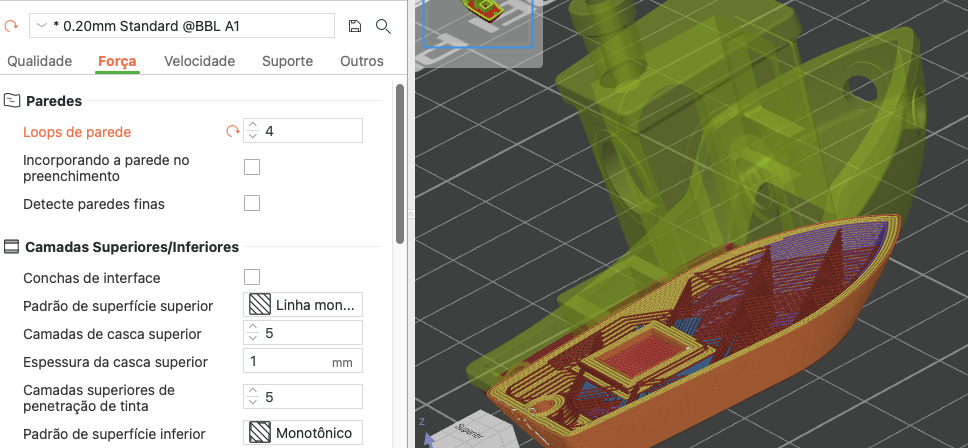Open the Velocidade tab
The image size is (968, 448).
click(199, 61)
